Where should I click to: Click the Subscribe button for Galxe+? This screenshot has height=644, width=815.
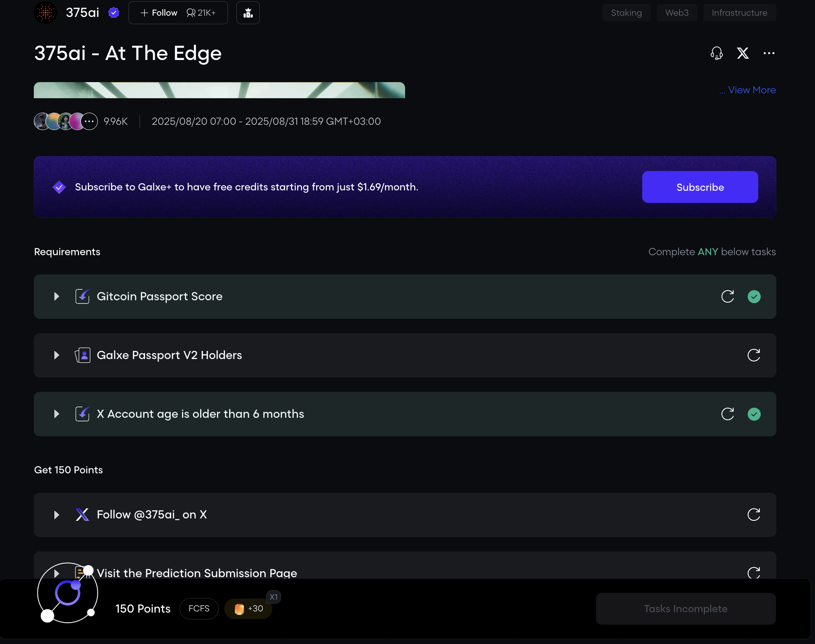tap(700, 187)
